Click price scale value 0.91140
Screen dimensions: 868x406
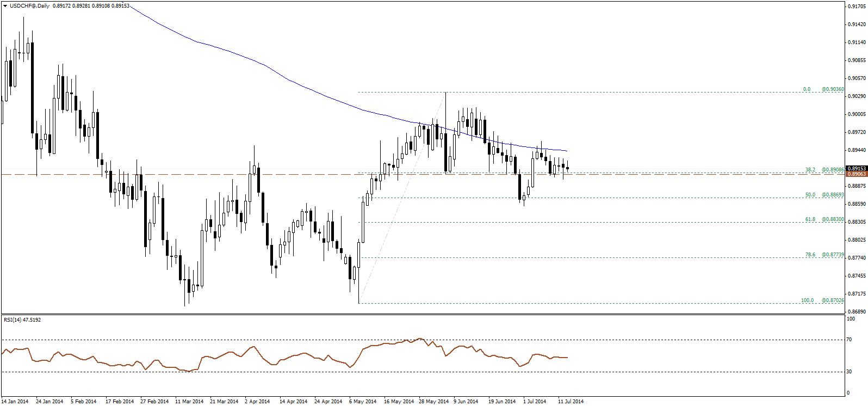858,42
